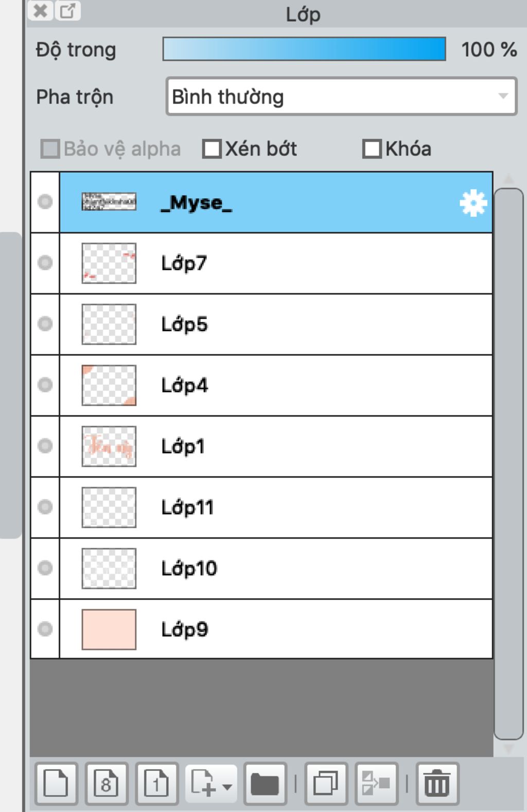Image resolution: width=527 pixels, height=812 pixels.
Task: Add a new 8-bit layer
Action: 106,784
